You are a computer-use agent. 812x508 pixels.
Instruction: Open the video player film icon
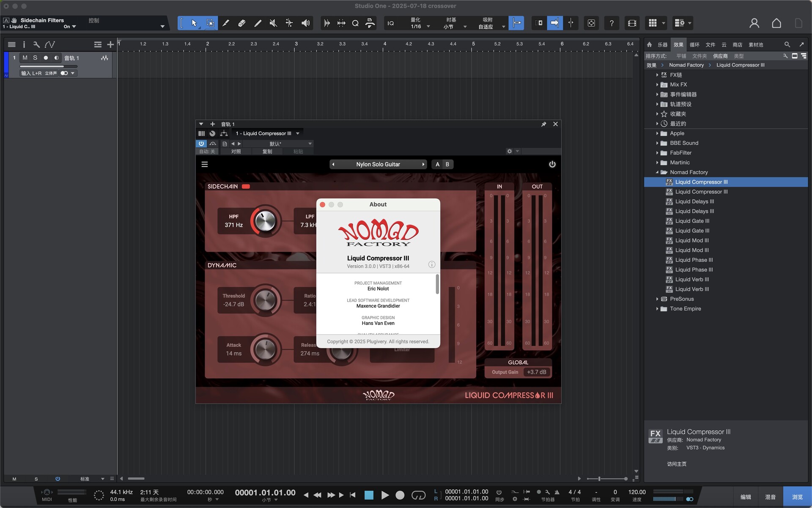click(x=632, y=23)
